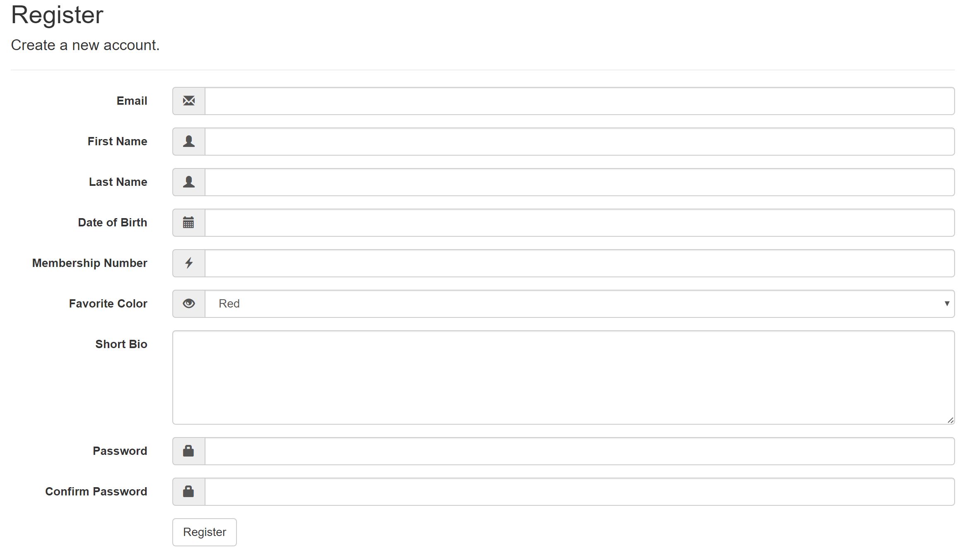Click the Membership Number input box
The width and height of the screenshot is (977, 560).
[580, 263]
